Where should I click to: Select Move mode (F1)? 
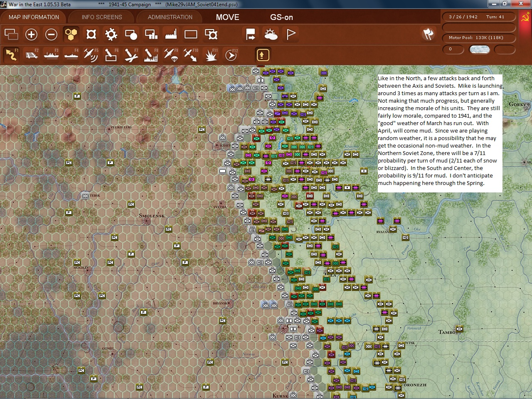pos(11,54)
